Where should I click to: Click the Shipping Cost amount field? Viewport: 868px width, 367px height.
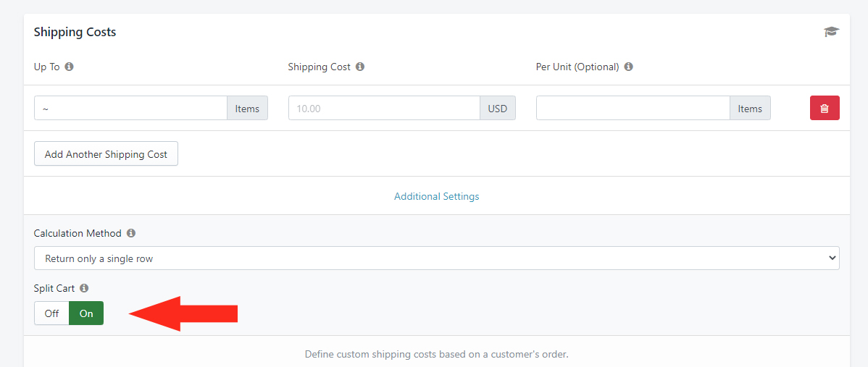(384, 109)
